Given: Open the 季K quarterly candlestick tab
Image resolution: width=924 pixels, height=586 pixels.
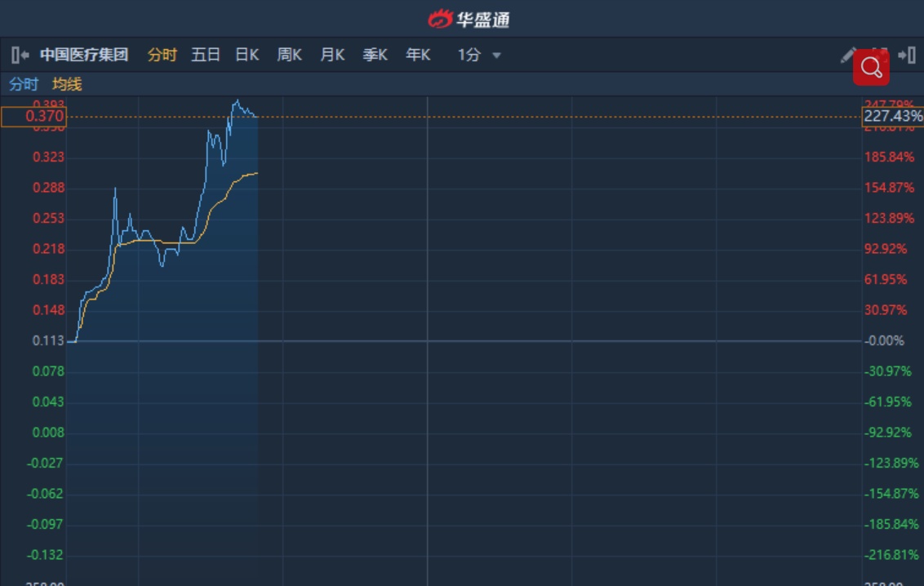Looking at the screenshot, I should [x=375, y=55].
